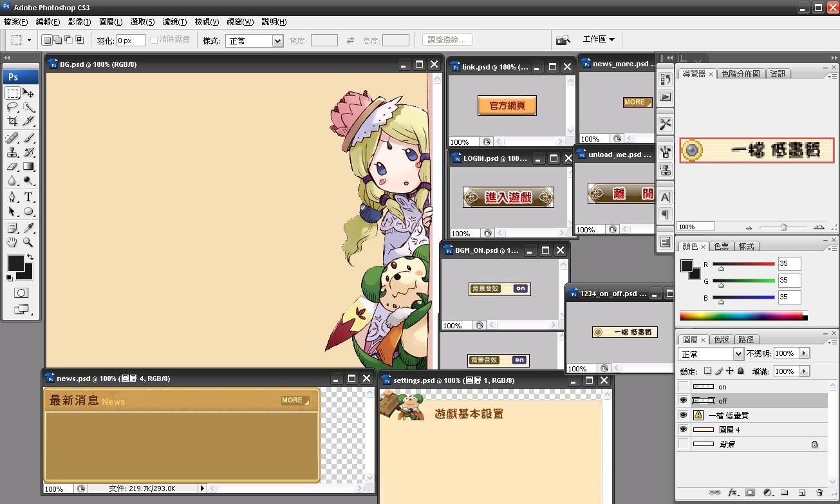Pick the Horizontal Type tool
Image resolution: width=840 pixels, height=504 pixels.
[x=28, y=197]
